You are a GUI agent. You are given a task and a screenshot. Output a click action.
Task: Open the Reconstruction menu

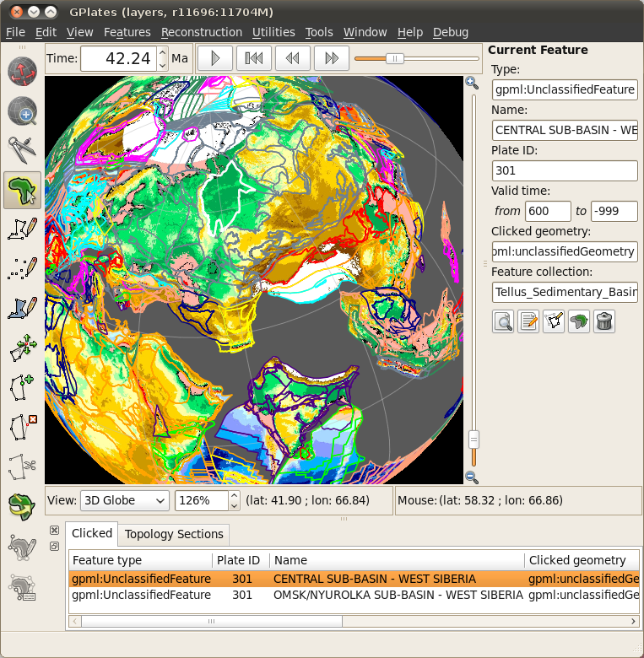coord(201,32)
